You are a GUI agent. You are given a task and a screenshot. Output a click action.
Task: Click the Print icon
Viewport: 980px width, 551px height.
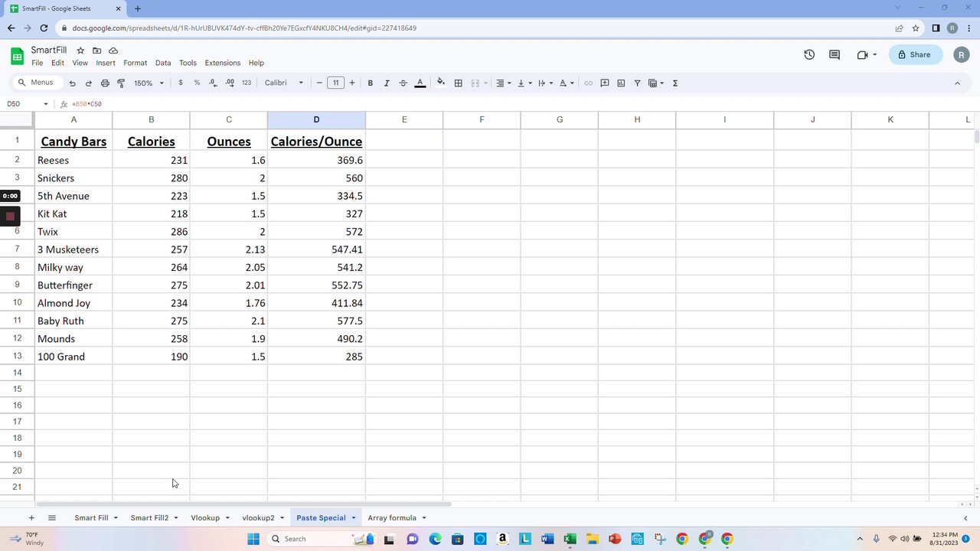pyautogui.click(x=105, y=83)
